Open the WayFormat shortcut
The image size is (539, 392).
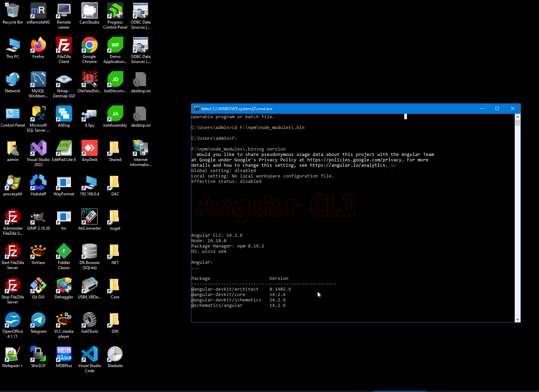coord(64,185)
